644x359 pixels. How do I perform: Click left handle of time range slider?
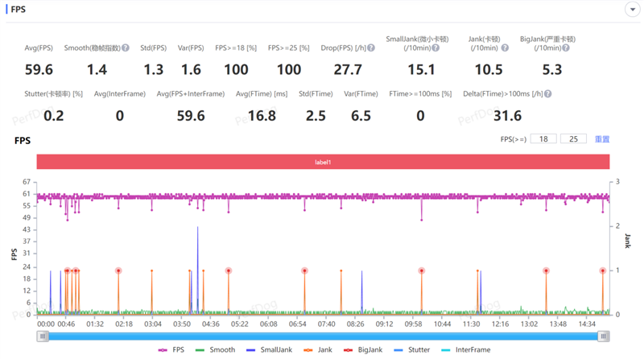(43, 336)
